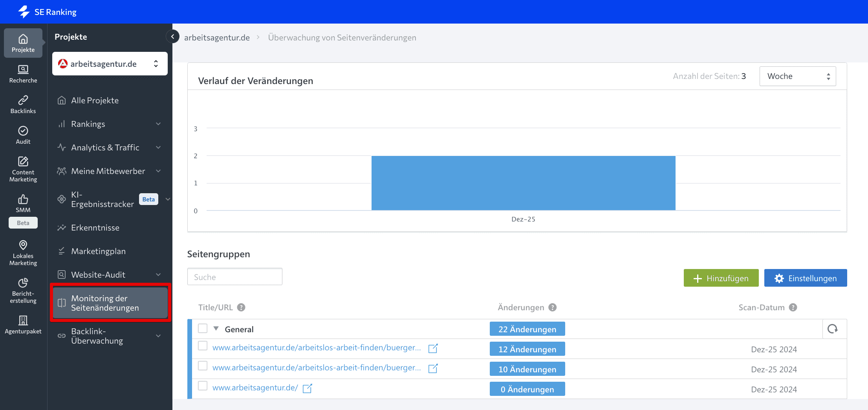The width and height of the screenshot is (868, 410).
Task: Open Monitoring der Seitenänderungen
Action: point(110,303)
